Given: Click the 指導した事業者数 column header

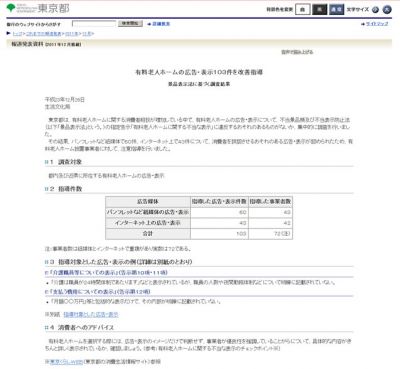Looking at the screenshot, I should point(270,202).
